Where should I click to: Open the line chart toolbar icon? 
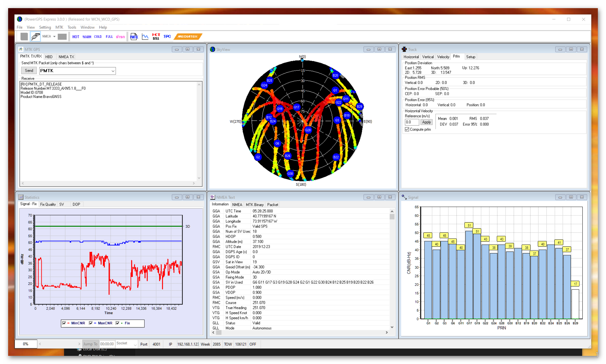(x=145, y=37)
